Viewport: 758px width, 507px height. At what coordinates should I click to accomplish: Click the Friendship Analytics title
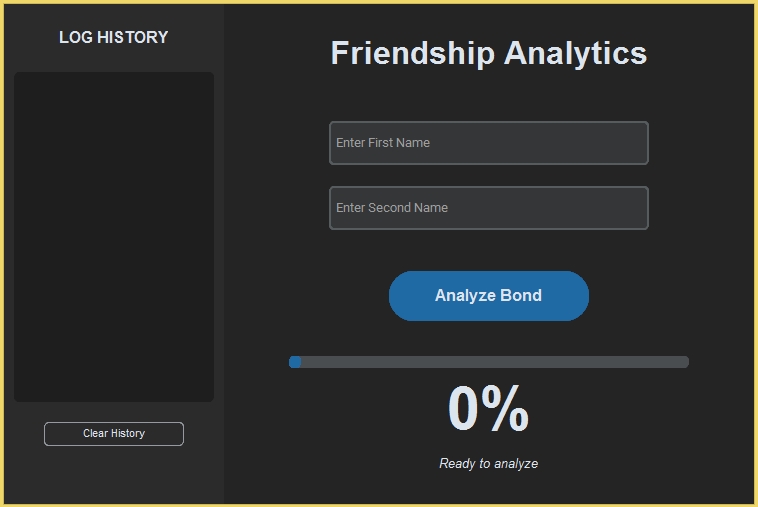coord(488,53)
